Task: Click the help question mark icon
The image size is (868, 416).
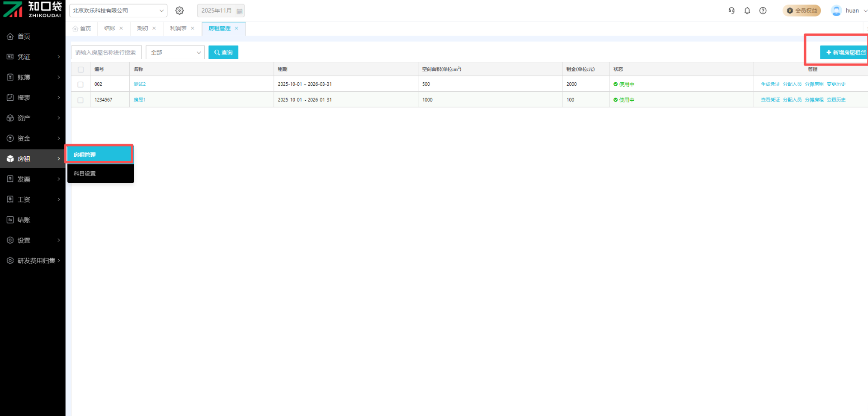Action: pos(763,10)
